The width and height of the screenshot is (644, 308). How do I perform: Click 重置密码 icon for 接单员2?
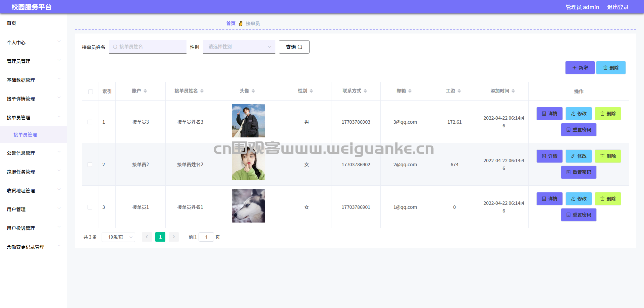point(568,172)
